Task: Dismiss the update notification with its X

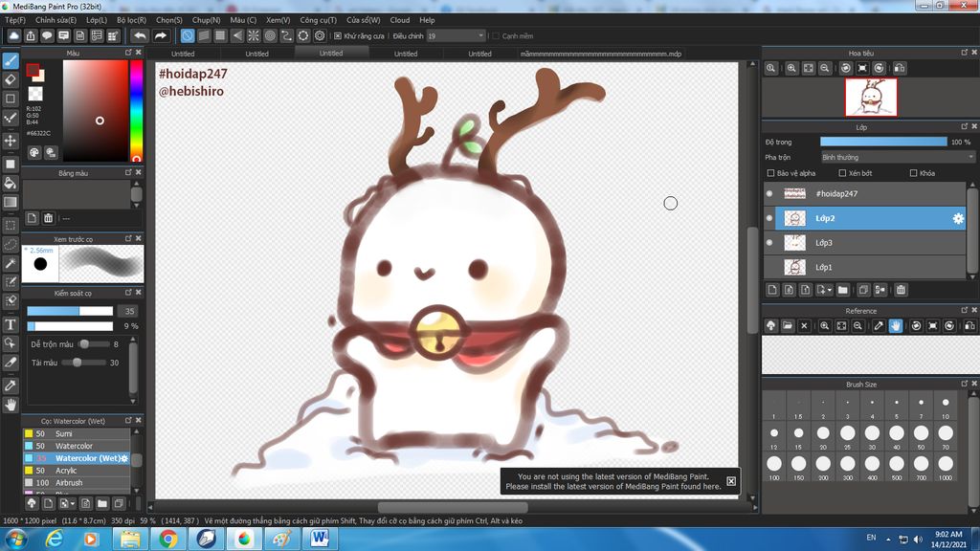Action: 730,481
